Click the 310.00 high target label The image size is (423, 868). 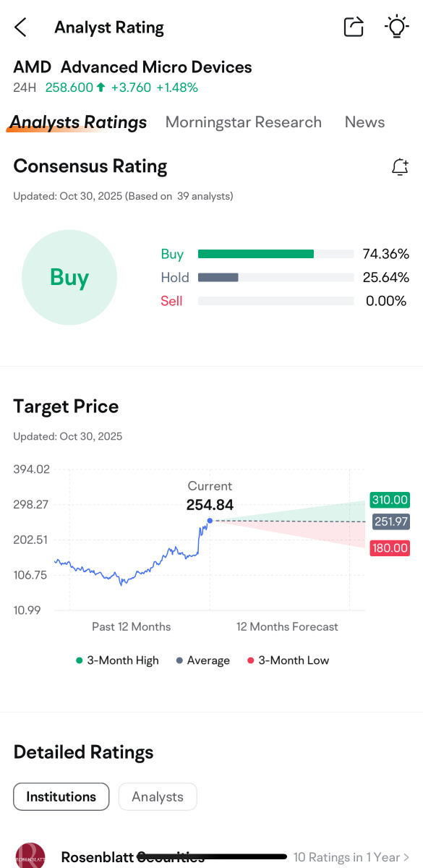tap(390, 500)
